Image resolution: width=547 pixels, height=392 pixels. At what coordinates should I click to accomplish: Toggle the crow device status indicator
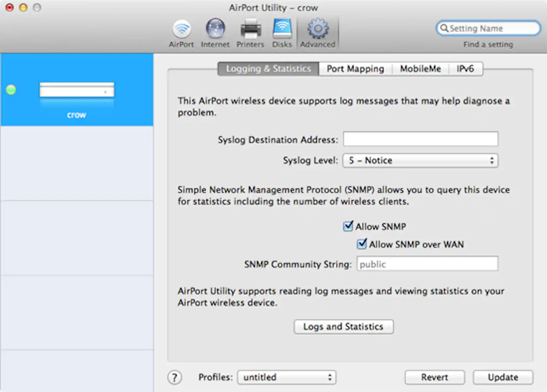(11, 89)
